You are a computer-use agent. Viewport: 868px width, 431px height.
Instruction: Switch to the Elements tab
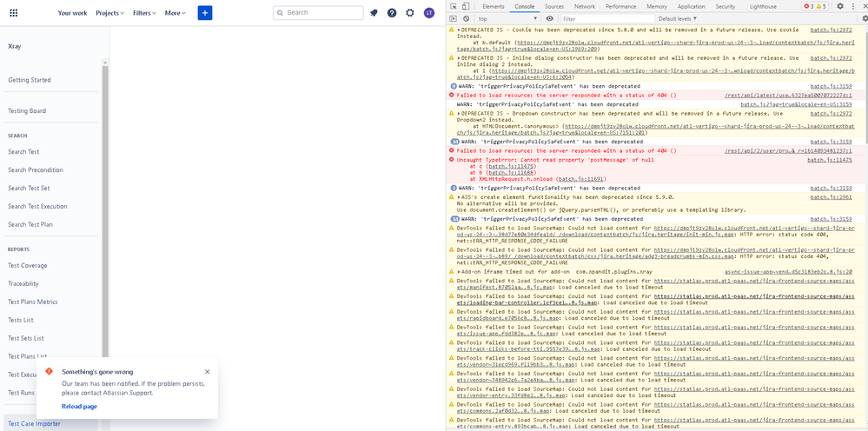493,6
